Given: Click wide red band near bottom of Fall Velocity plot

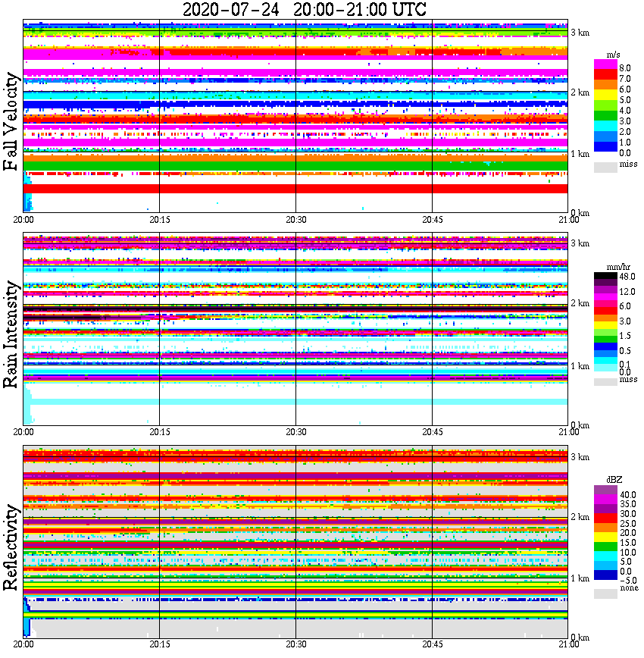Looking at the screenshot, I should (x=295, y=189).
